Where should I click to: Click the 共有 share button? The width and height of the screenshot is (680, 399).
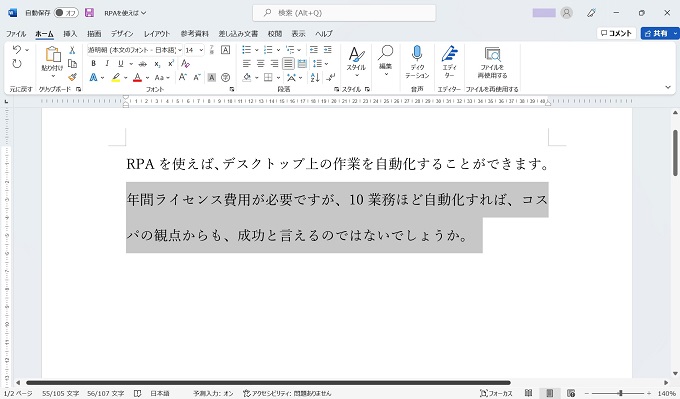(x=656, y=33)
